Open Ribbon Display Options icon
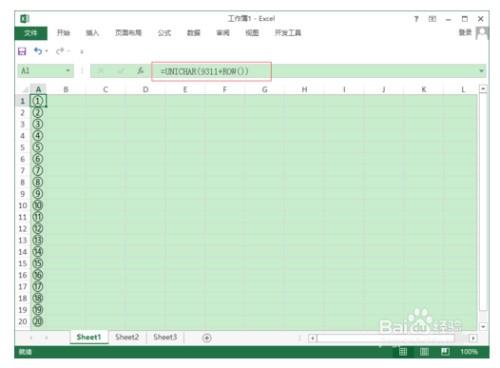500x368 pixels. [x=432, y=19]
